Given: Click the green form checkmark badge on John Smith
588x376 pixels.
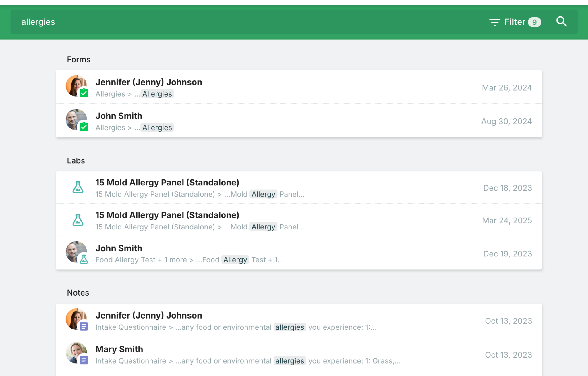Looking at the screenshot, I should (84, 126).
